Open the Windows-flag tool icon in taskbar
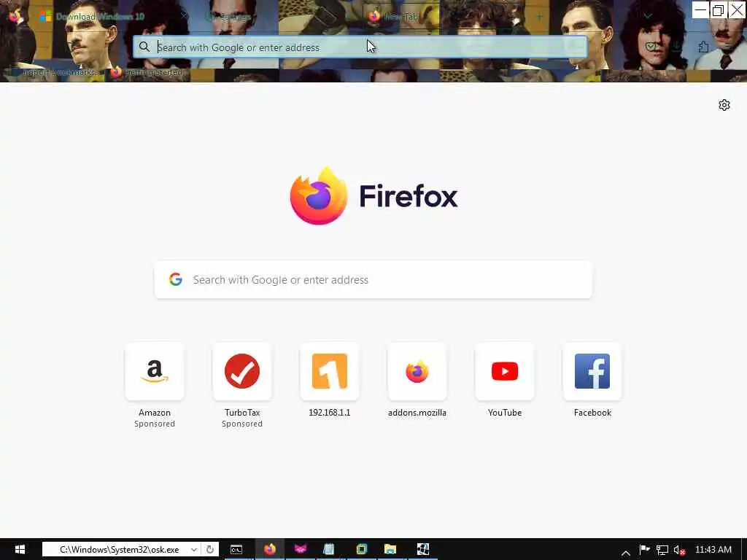This screenshot has width=747, height=560. [x=423, y=550]
